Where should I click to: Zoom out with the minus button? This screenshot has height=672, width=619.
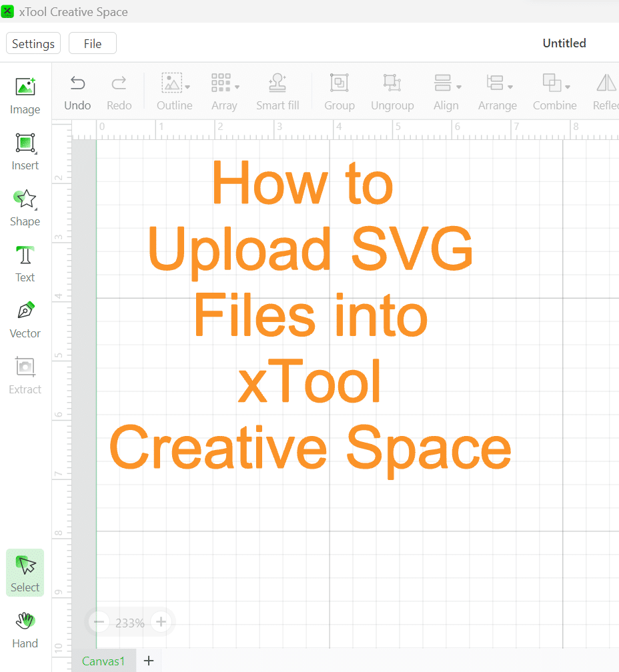(x=99, y=622)
